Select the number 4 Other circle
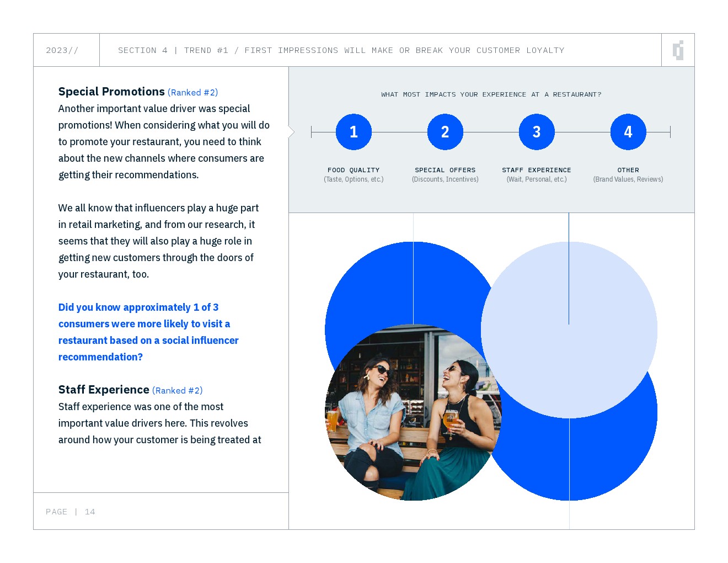 628,132
